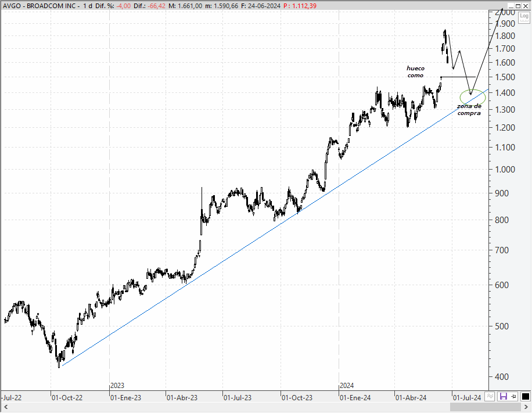532x413 pixels.
Task: Minimize the AVGO chart window
Action: coord(511,6)
